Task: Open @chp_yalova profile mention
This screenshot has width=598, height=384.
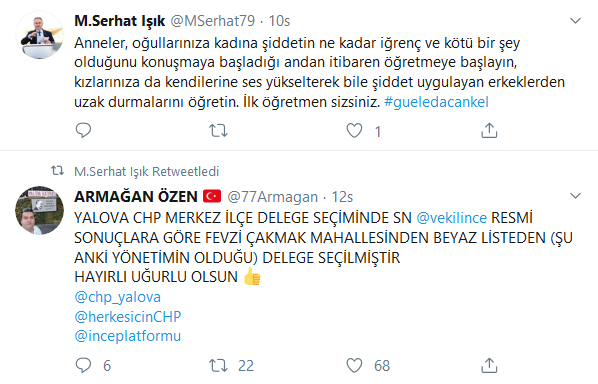Action: (117, 297)
